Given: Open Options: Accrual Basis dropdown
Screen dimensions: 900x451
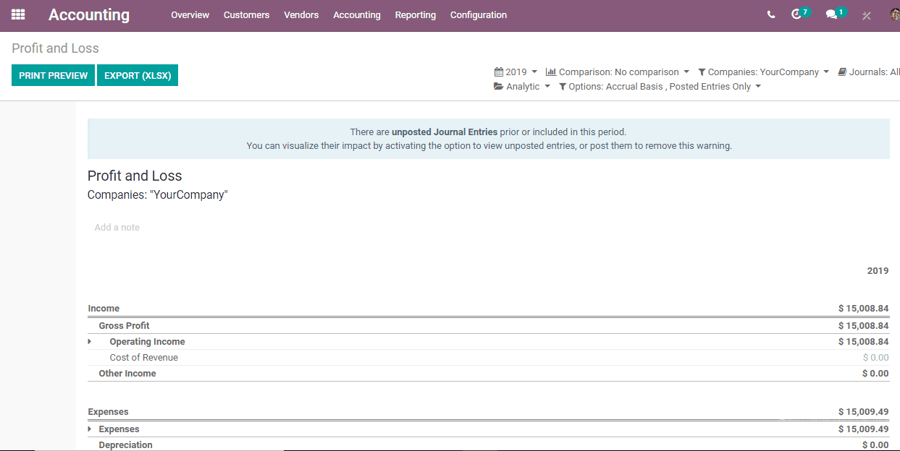Looking at the screenshot, I should [x=660, y=87].
